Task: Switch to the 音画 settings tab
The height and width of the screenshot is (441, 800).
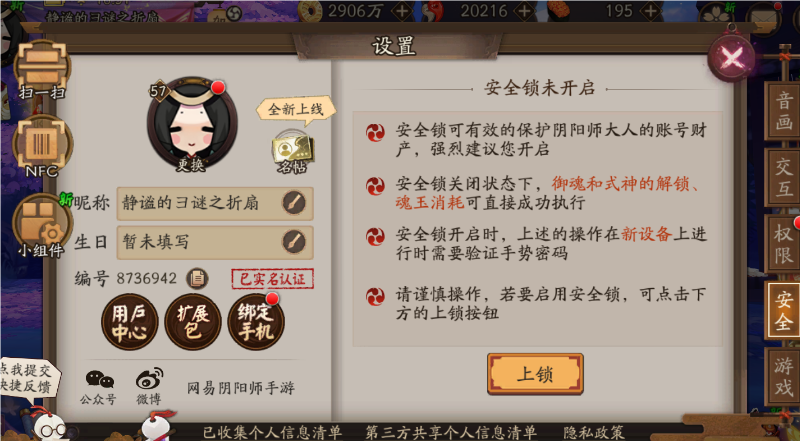Action: [x=783, y=111]
